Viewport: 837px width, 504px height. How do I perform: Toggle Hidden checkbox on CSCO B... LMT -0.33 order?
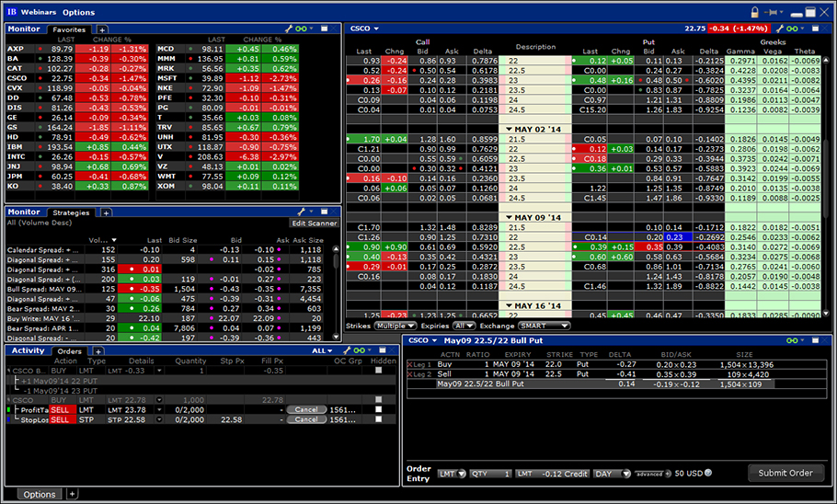(378, 371)
